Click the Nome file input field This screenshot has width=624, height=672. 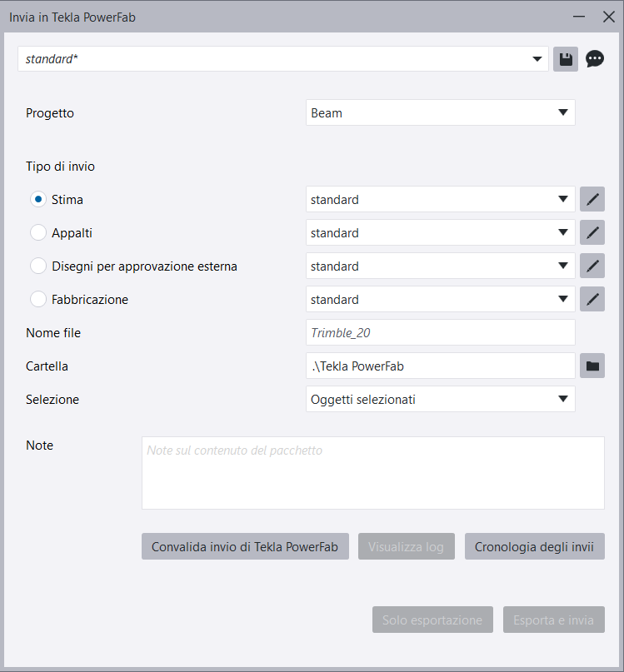440,332
